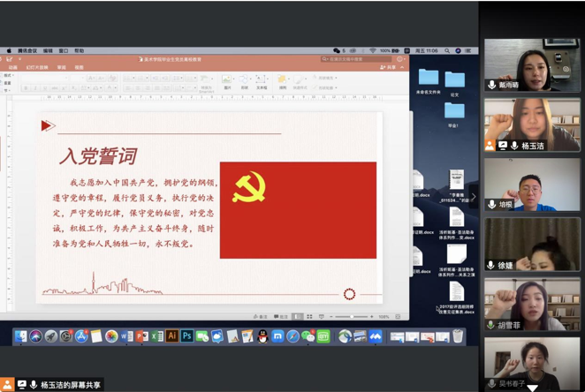Open Spotlight search in menu bar
This screenshot has height=392, width=585.
(447, 50)
